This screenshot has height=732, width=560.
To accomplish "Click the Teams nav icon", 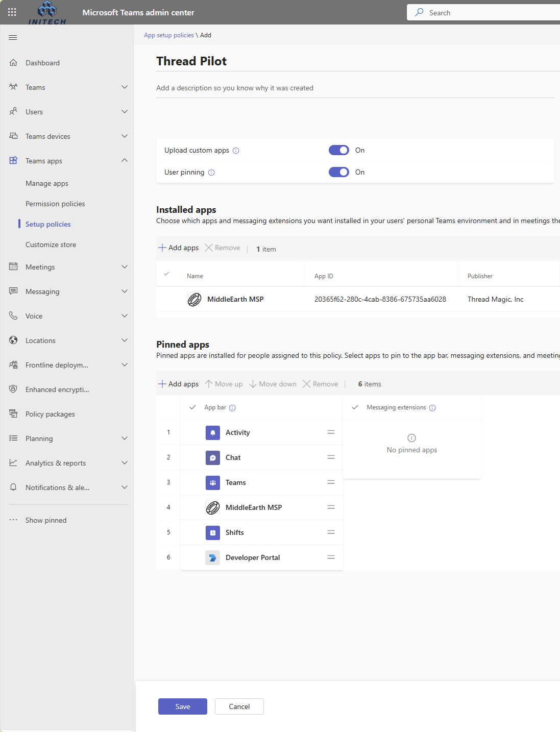I will click(13, 87).
